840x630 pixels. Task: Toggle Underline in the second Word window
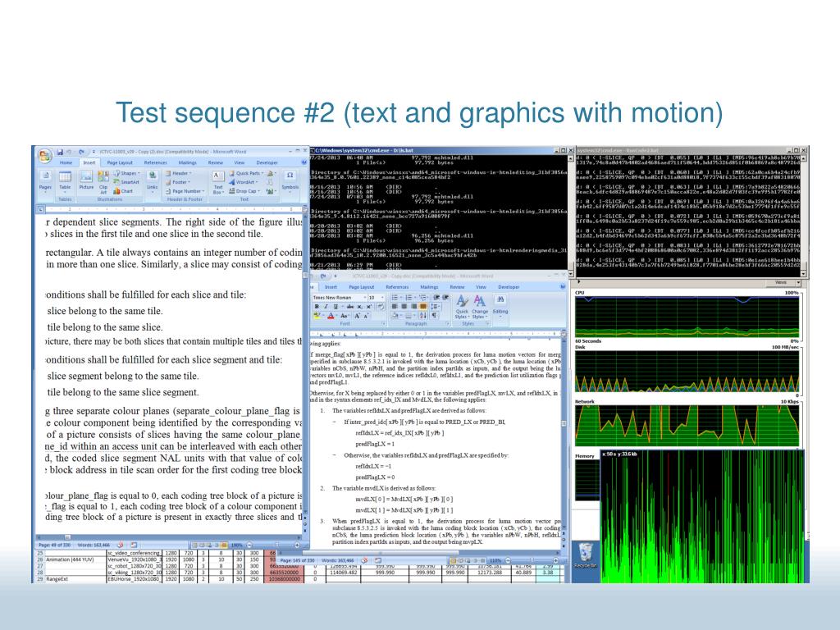coord(336,307)
